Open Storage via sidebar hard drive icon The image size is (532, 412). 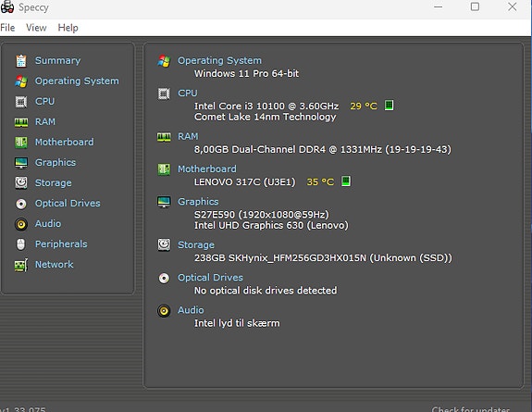pos(21,182)
